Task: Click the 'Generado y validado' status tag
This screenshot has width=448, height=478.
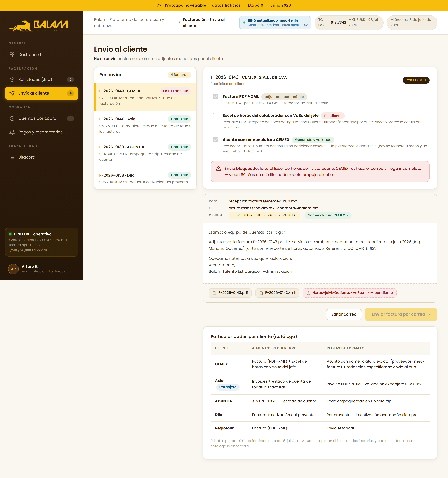Action: tap(313, 140)
